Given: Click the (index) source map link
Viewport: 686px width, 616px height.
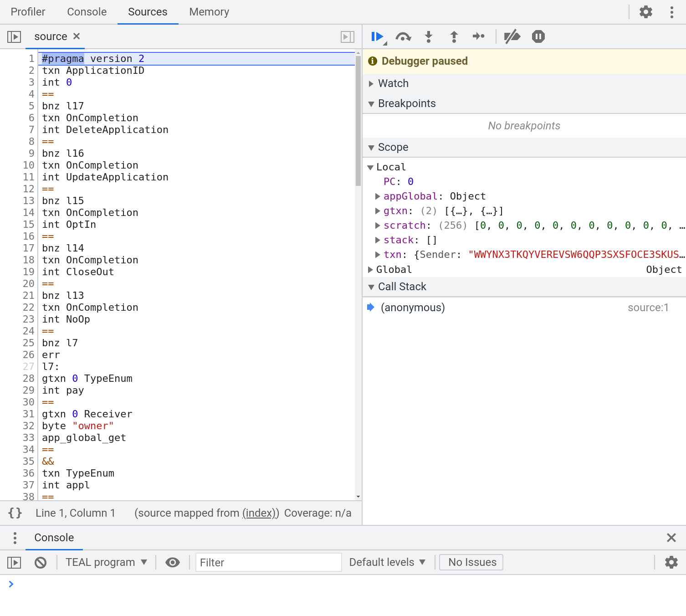Looking at the screenshot, I should [259, 513].
